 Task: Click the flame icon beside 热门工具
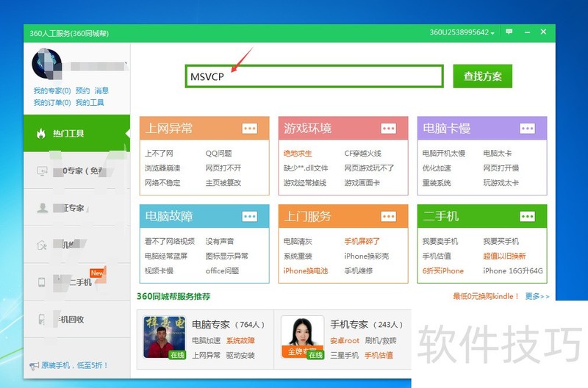click(x=41, y=134)
